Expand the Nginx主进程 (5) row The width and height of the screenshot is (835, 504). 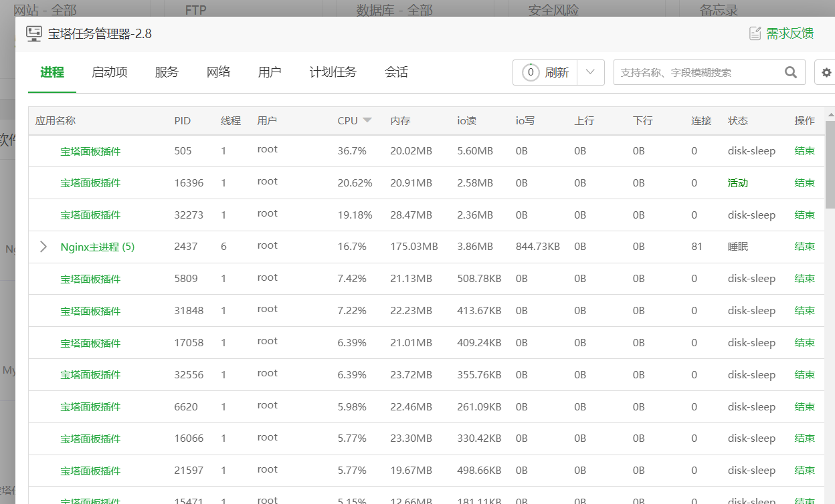click(x=43, y=247)
